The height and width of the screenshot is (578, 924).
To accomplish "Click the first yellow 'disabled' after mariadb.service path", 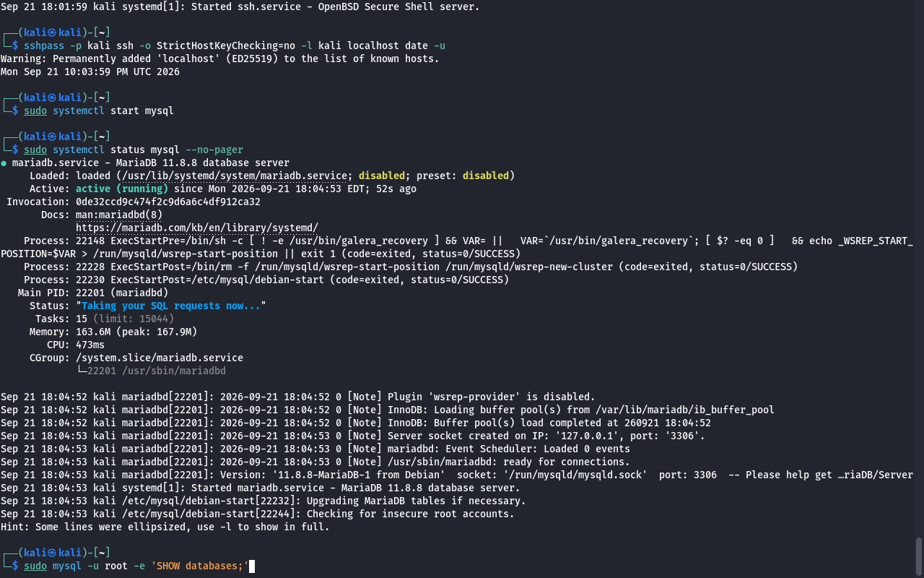I will point(382,176).
